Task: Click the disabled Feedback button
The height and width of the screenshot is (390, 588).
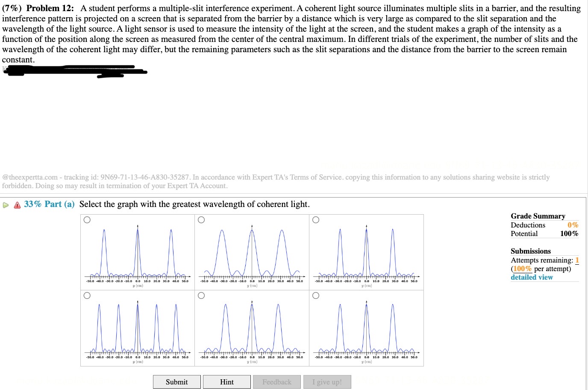Action: tap(277, 381)
